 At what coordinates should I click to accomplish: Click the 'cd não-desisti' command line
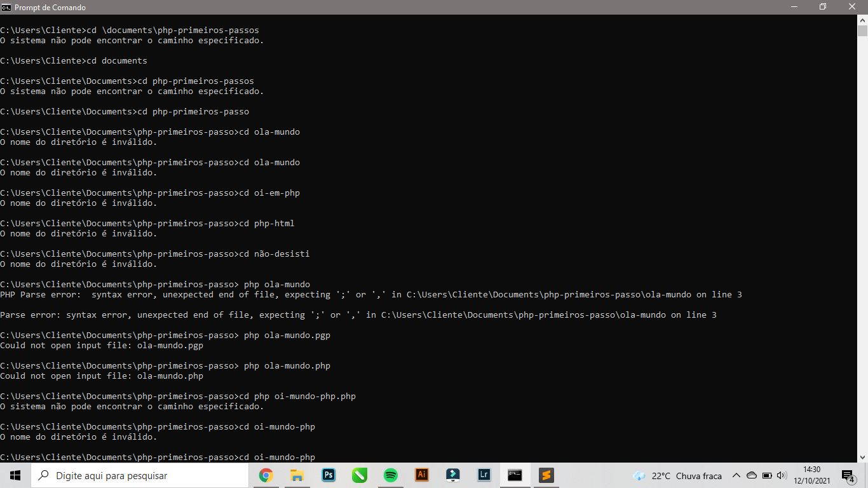click(155, 254)
